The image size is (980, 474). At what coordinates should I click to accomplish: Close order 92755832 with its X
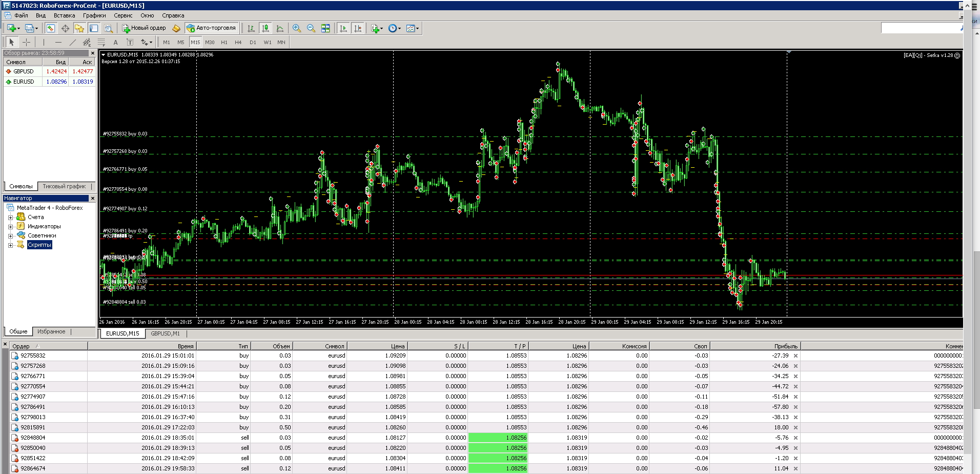tap(795, 355)
